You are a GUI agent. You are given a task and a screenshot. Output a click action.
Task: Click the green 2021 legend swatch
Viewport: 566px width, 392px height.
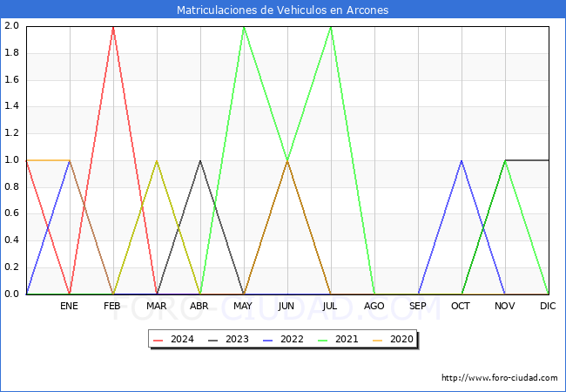(x=323, y=340)
